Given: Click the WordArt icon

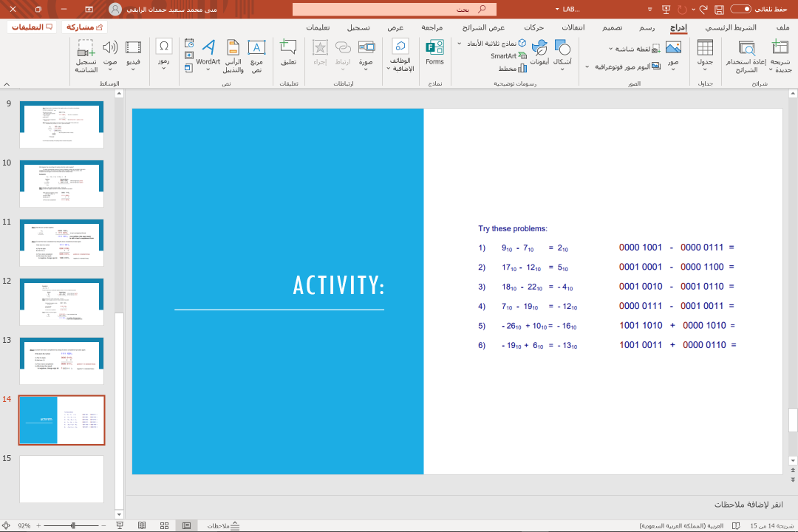Looking at the screenshot, I should [208, 48].
